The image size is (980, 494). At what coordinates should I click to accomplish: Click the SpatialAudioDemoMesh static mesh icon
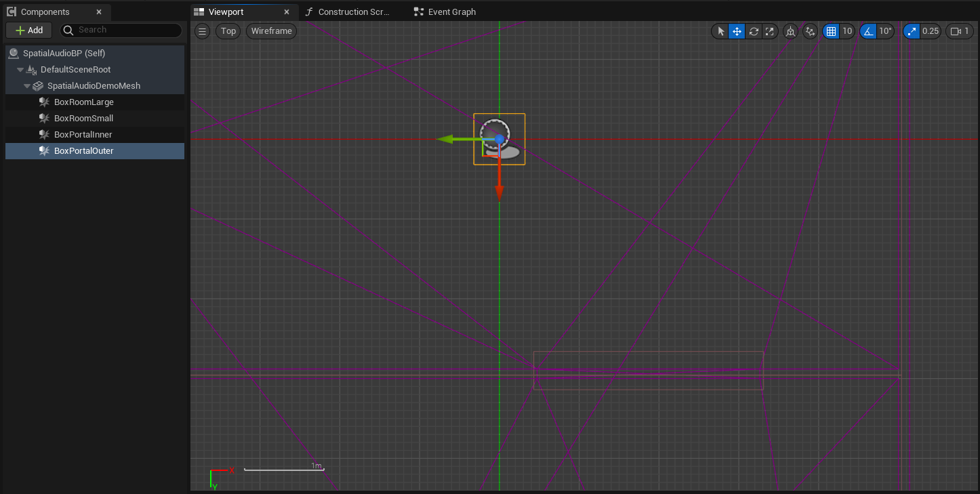38,86
